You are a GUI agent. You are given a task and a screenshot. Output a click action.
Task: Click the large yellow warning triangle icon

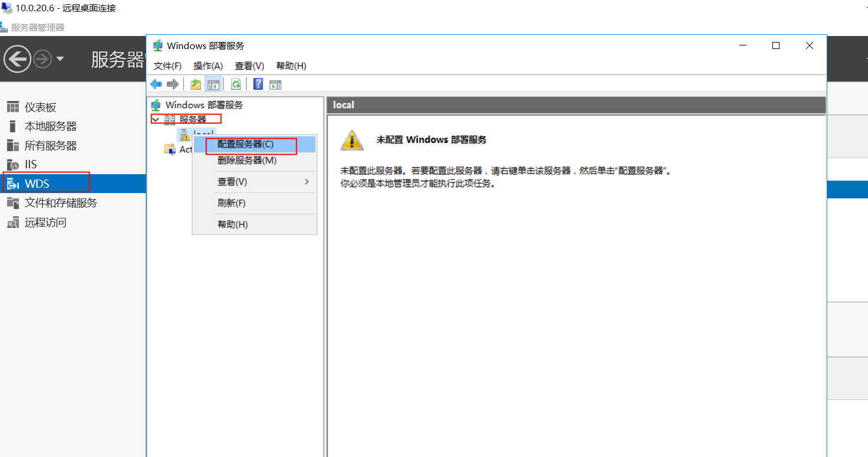pyautogui.click(x=352, y=141)
